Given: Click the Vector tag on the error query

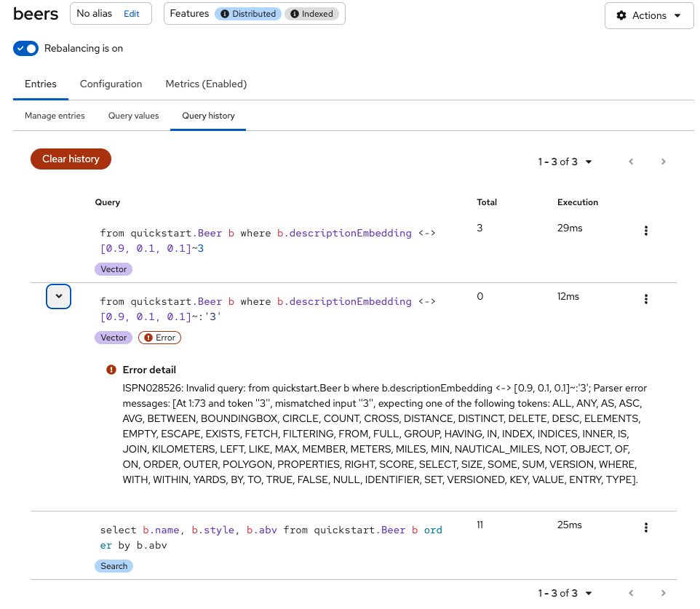Looking at the screenshot, I should 114,338.
